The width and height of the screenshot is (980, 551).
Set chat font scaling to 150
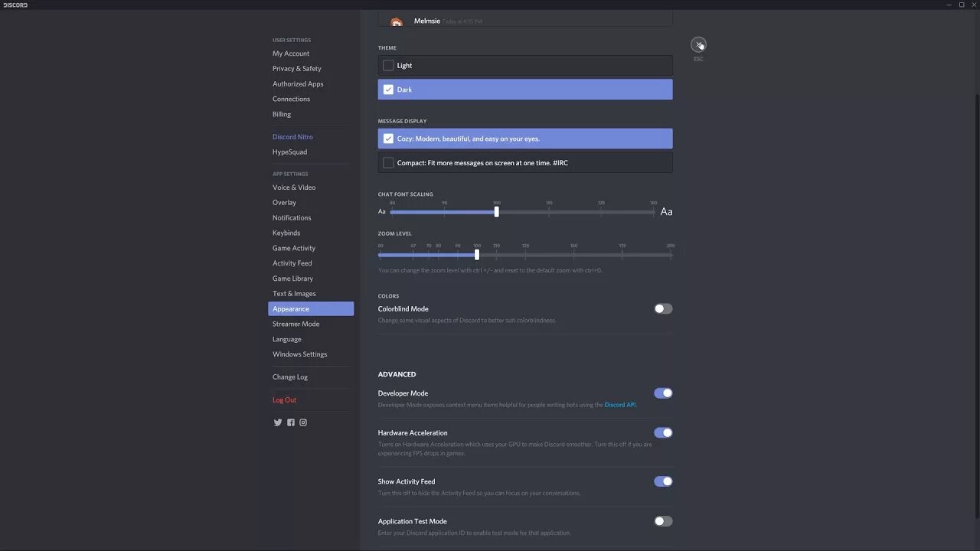pos(653,212)
